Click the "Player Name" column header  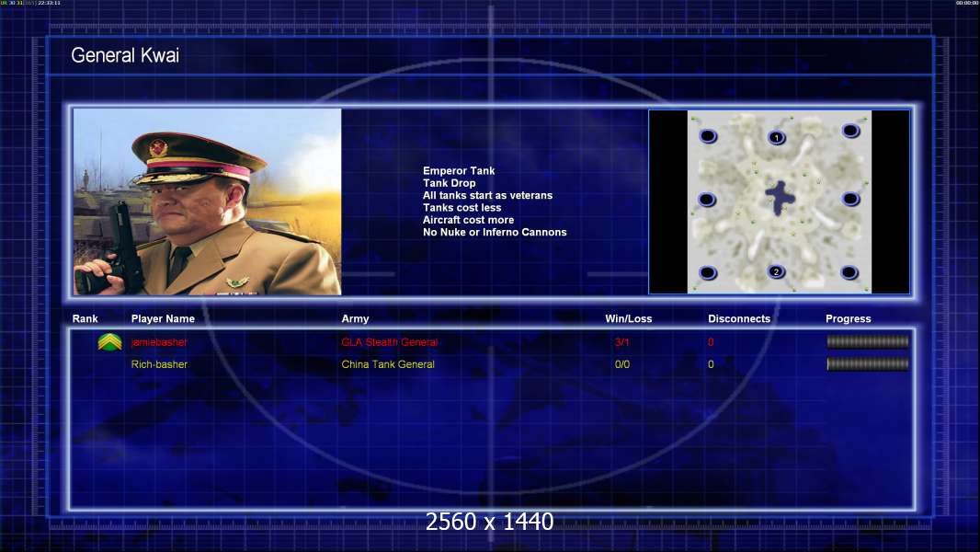(163, 319)
